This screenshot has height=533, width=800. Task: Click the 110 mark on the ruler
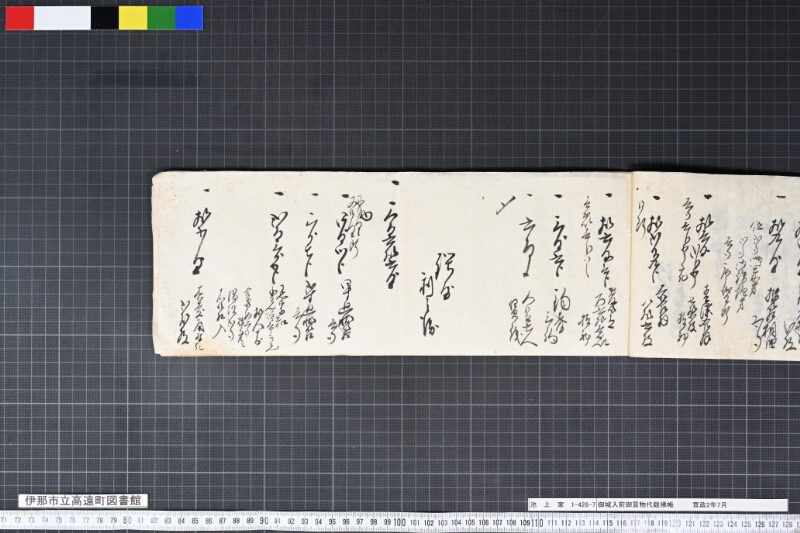(536, 523)
